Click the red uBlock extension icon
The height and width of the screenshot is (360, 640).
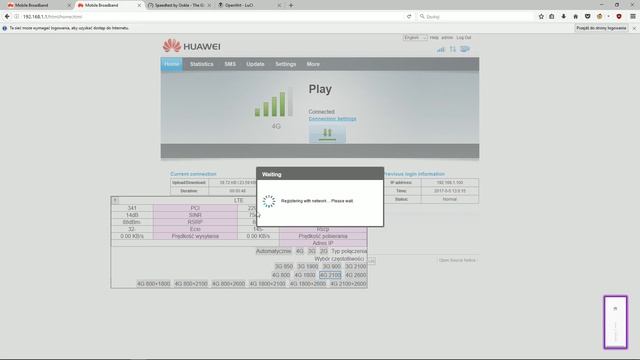click(x=619, y=16)
